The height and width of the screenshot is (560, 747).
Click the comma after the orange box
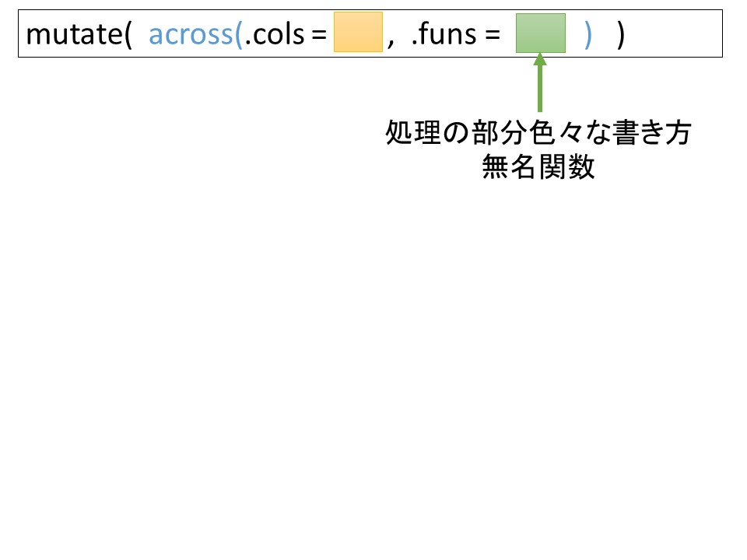pos(391,40)
